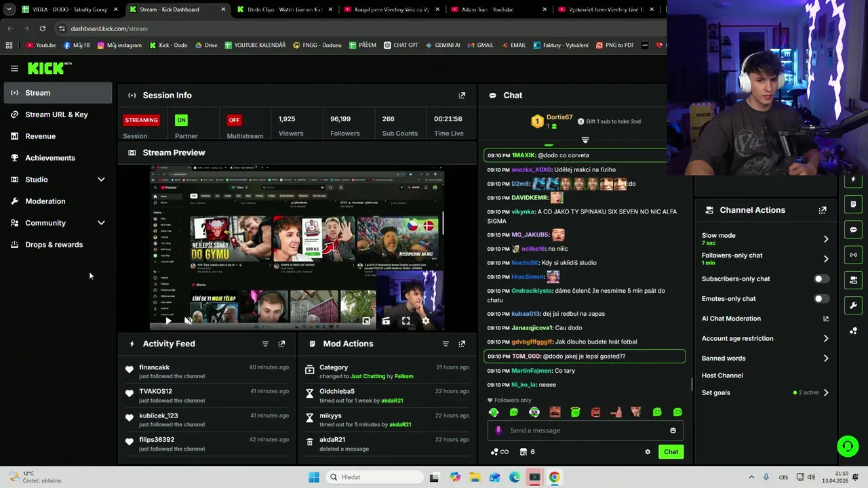Toggle the Stream Preview camera sidebar button
Image resolution: width=868 pixels, height=488 pixels.
[x=853, y=280]
